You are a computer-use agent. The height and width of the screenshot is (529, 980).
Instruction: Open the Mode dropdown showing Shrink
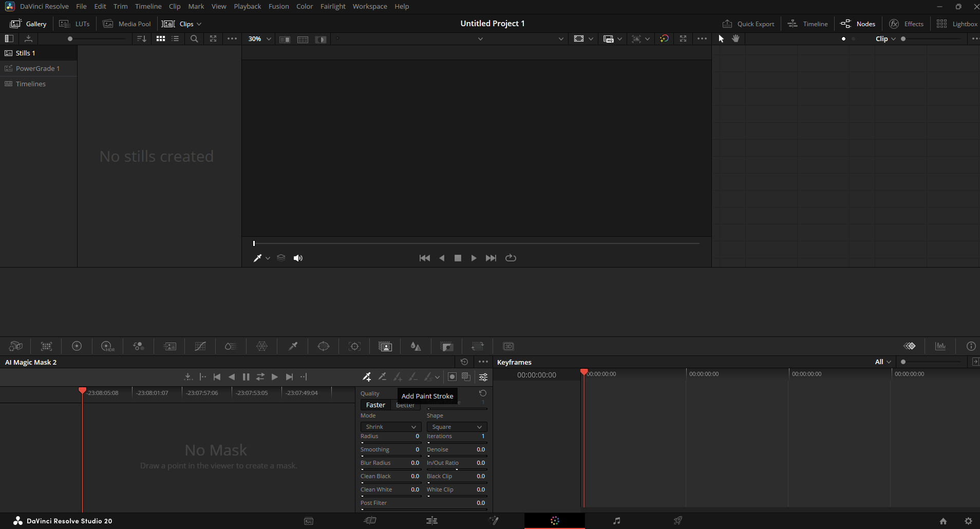click(x=391, y=427)
